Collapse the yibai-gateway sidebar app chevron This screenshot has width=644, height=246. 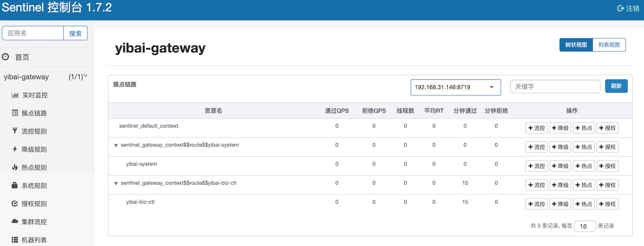click(x=85, y=76)
